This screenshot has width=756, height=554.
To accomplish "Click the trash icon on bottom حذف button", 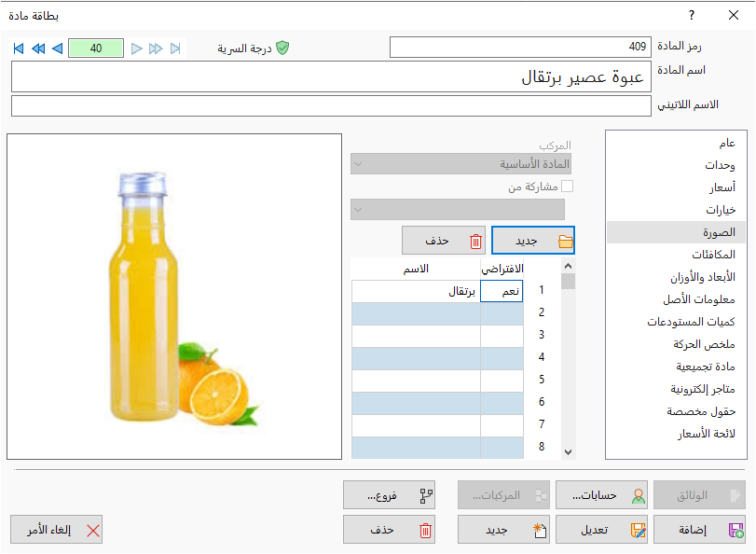I will coord(425,531).
